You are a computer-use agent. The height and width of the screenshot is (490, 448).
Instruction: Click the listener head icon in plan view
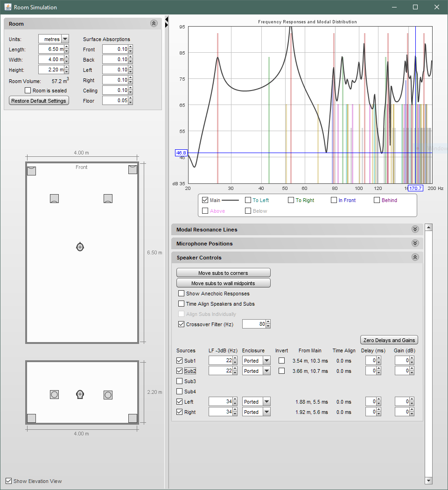coord(80,246)
